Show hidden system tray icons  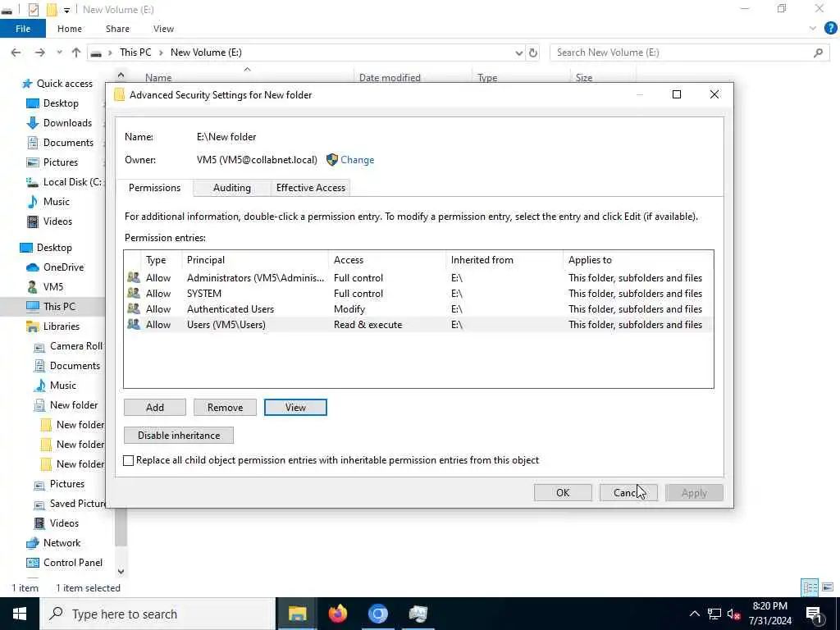[694, 614]
